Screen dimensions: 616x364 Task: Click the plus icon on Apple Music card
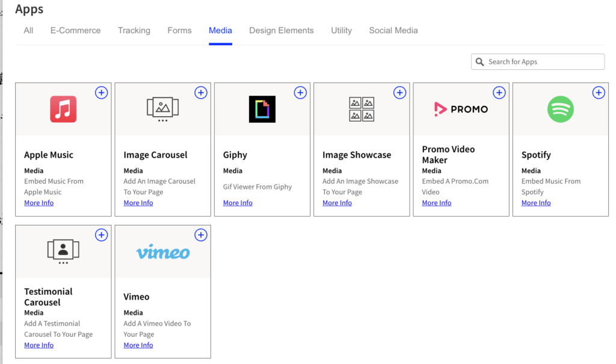tap(101, 93)
